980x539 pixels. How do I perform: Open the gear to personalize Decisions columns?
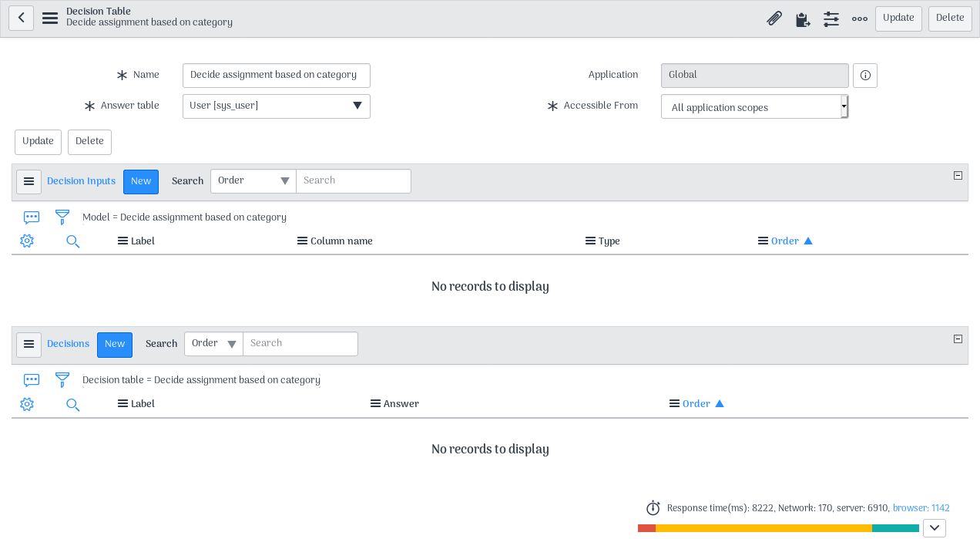27,404
